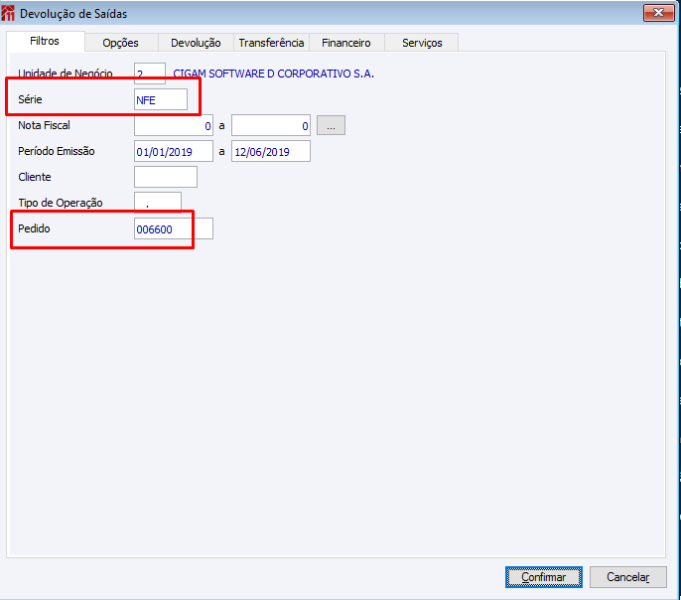The height and width of the screenshot is (600, 681).
Task: Click the Período Emissão label
Action: [56, 151]
